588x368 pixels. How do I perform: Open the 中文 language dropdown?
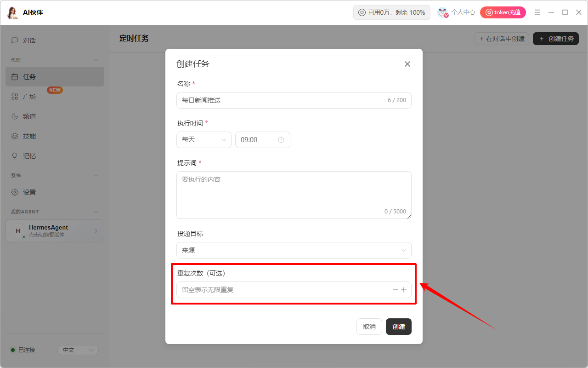(x=78, y=350)
